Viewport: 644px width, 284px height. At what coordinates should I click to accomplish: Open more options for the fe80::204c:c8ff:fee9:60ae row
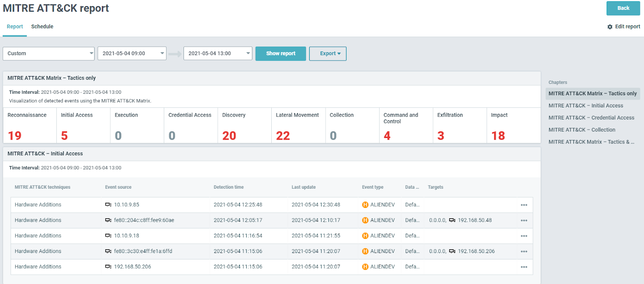pos(524,220)
